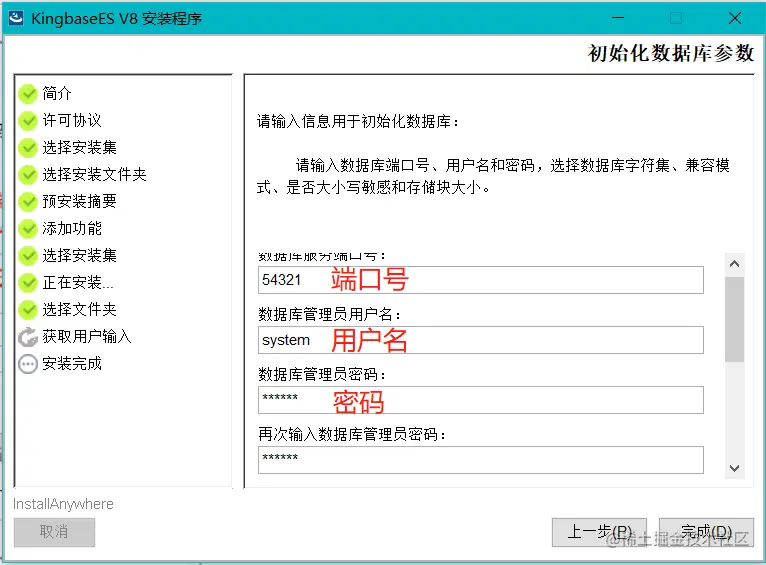Click the 许可协议 step label
Viewport: 766px width, 565px height.
coord(72,120)
